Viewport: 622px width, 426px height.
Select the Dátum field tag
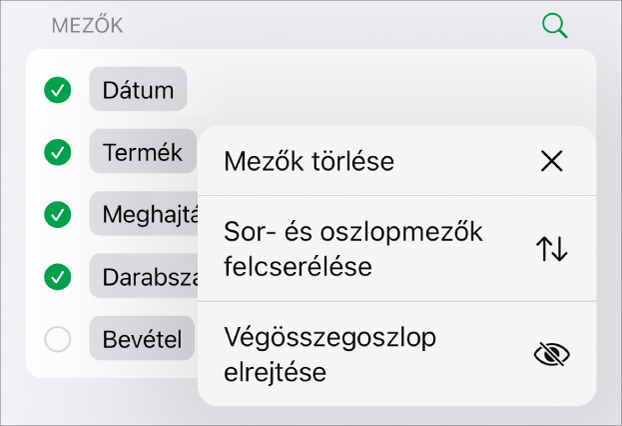[x=138, y=90]
